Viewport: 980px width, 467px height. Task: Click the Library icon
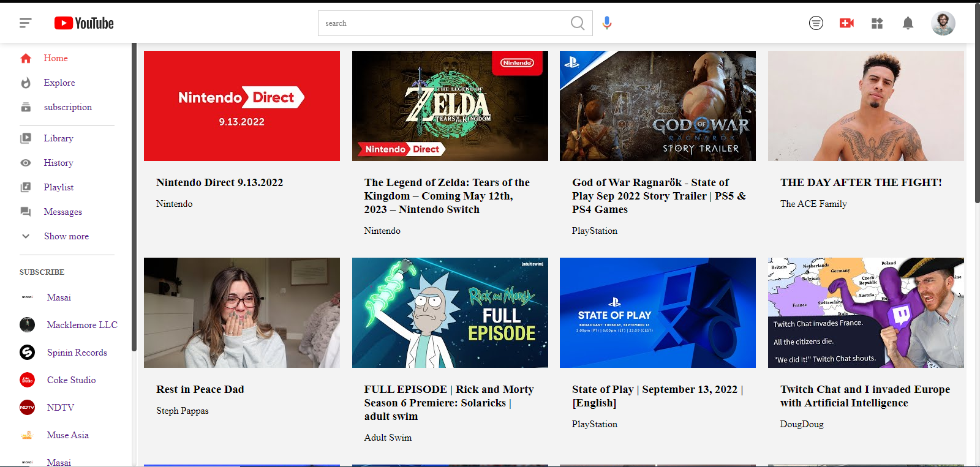coord(26,138)
